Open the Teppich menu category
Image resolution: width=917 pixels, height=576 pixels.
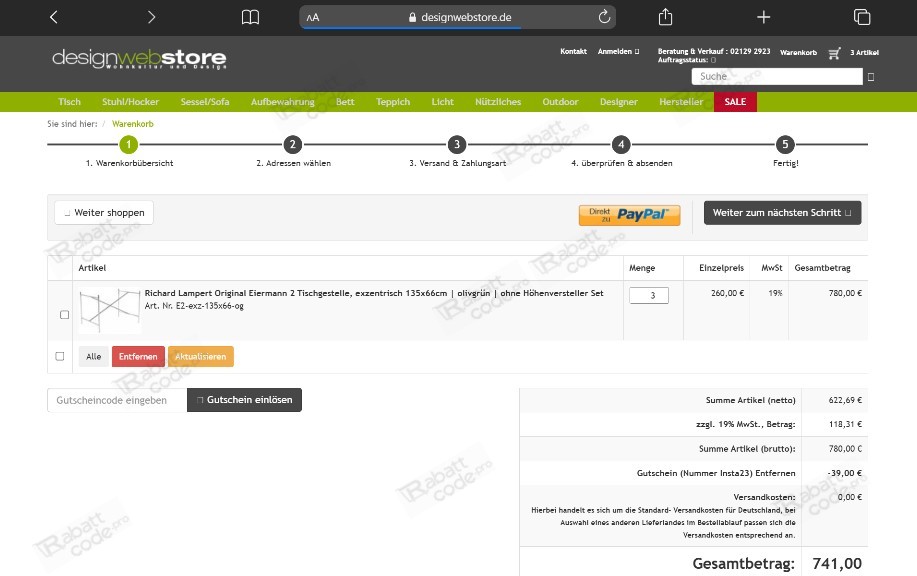[393, 102]
